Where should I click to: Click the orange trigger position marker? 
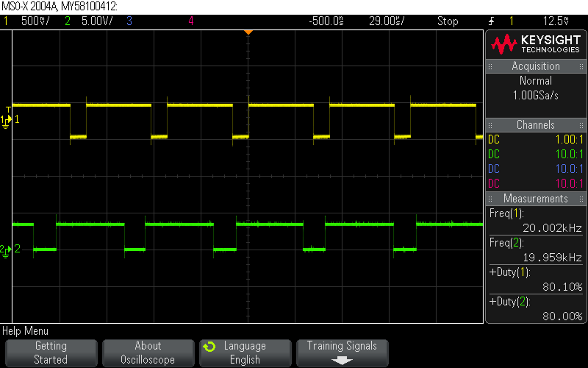[248, 32]
